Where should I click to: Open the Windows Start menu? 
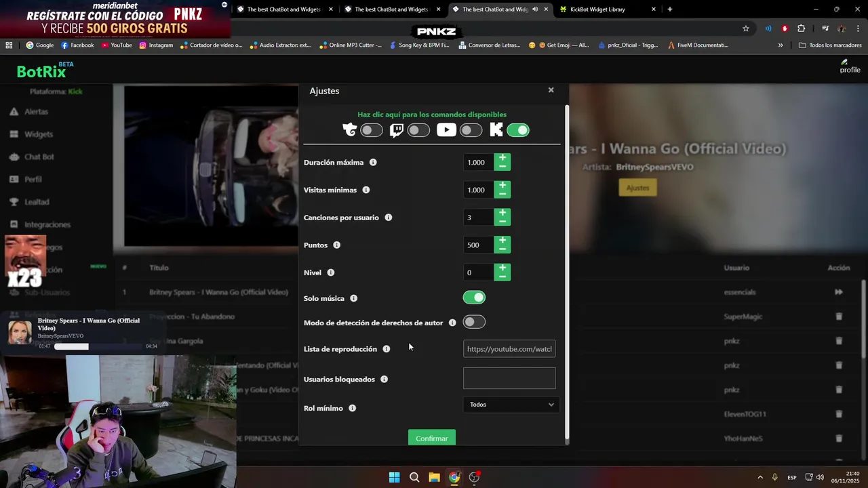click(x=394, y=477)
